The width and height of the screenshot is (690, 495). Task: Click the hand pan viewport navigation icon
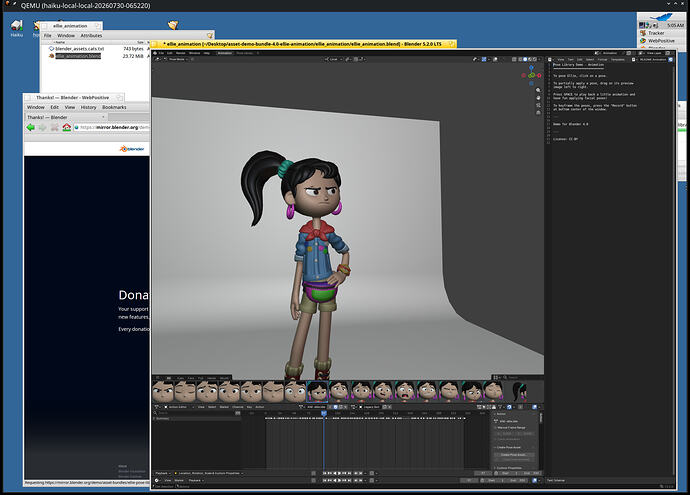(x=538, y=98)
